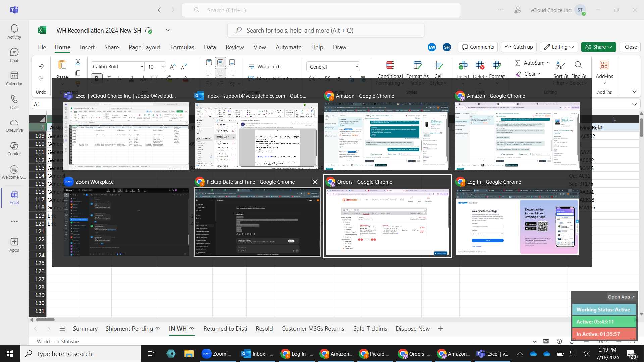644x362 pixels.
Task: Click the Cut scissors icon
Action: pyautogui.click(x=78, y=62)
